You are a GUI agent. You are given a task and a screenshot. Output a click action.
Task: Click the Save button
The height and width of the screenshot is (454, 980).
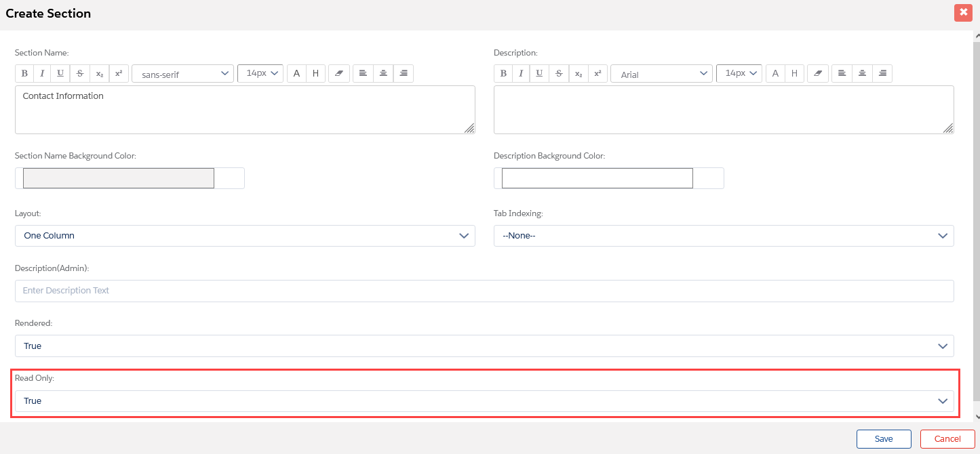pyautogui.click(x=884, y=439)
